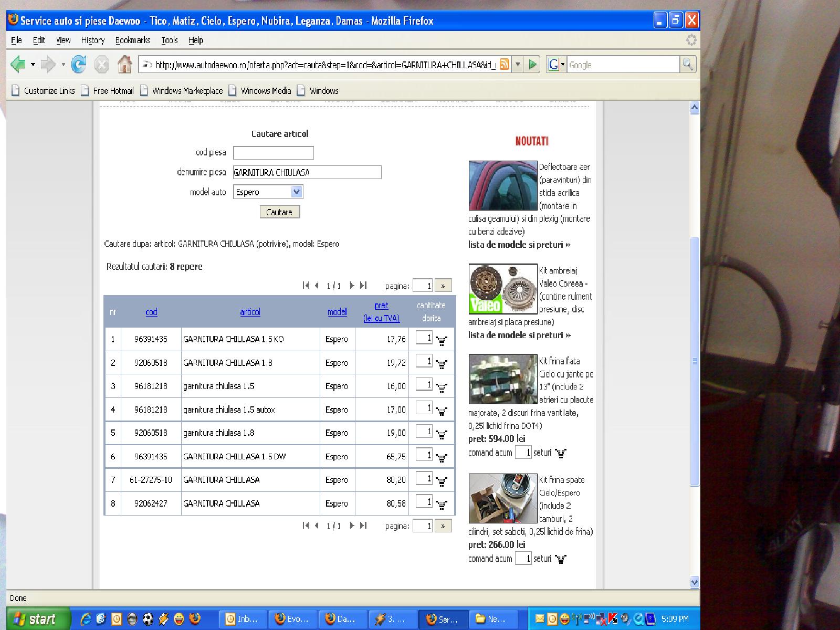Add garnitura chiulasa 1.5 autox to cart
Image resolution: width=840 pixels, height=630 pixels.
point(442,411)
